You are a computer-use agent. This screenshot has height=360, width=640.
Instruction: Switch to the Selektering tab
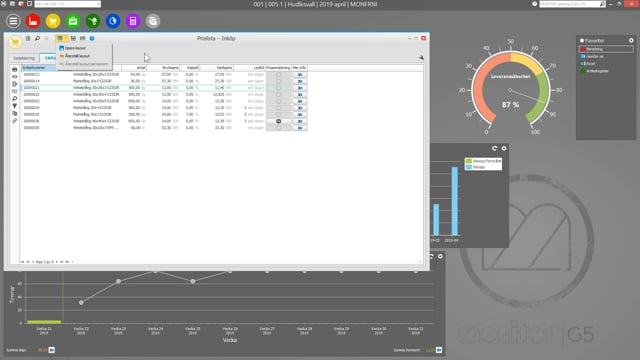click(x=24, y=58)
